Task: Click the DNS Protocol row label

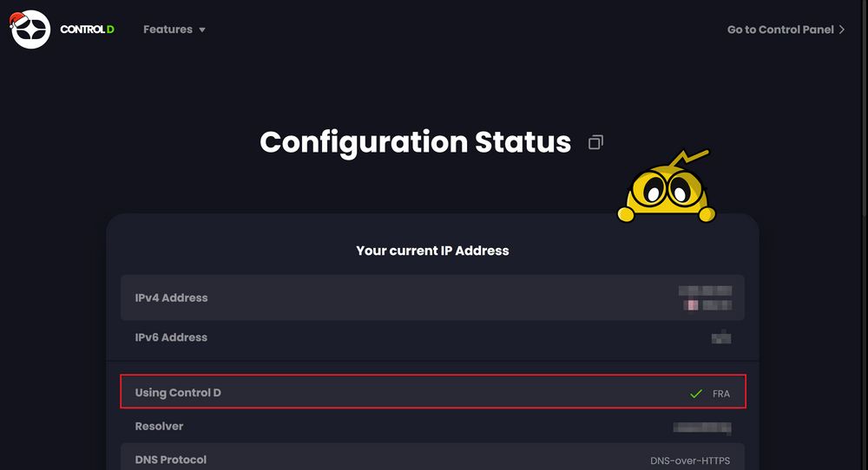Action: pyautogui.click(x=170, y=460)
